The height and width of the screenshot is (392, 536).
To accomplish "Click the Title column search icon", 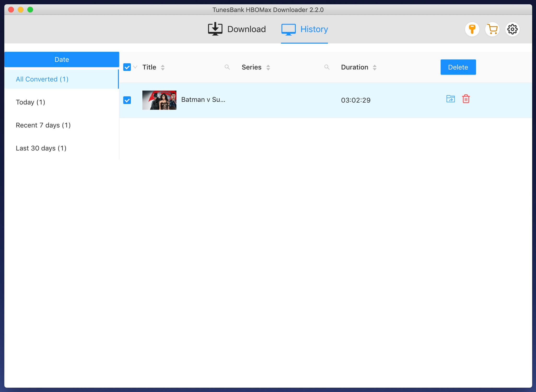I will point(227,67).
